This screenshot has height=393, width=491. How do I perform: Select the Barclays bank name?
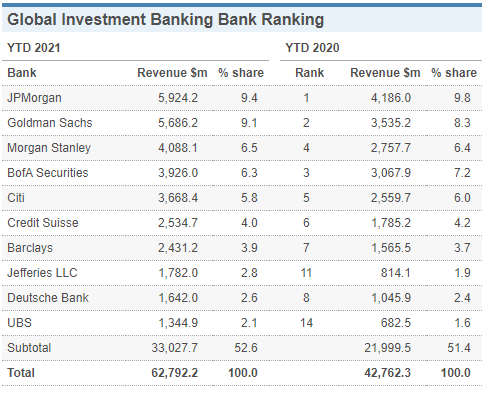(x=30, y=248)
